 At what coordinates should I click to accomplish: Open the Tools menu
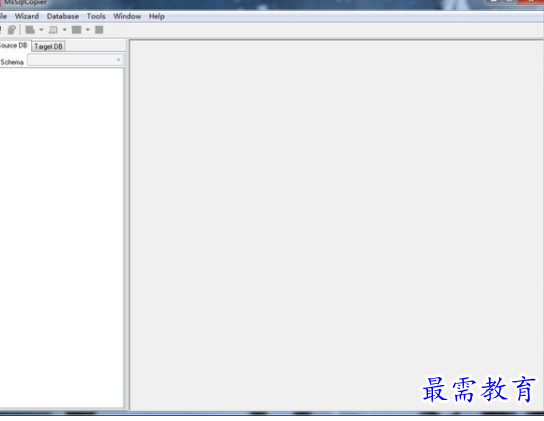point(96,16)
